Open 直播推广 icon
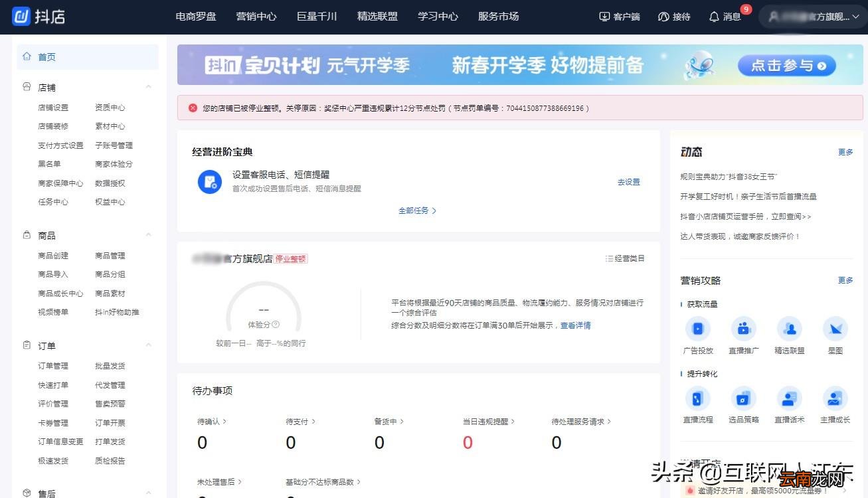The image size is (868, 498). coord(744,329)
